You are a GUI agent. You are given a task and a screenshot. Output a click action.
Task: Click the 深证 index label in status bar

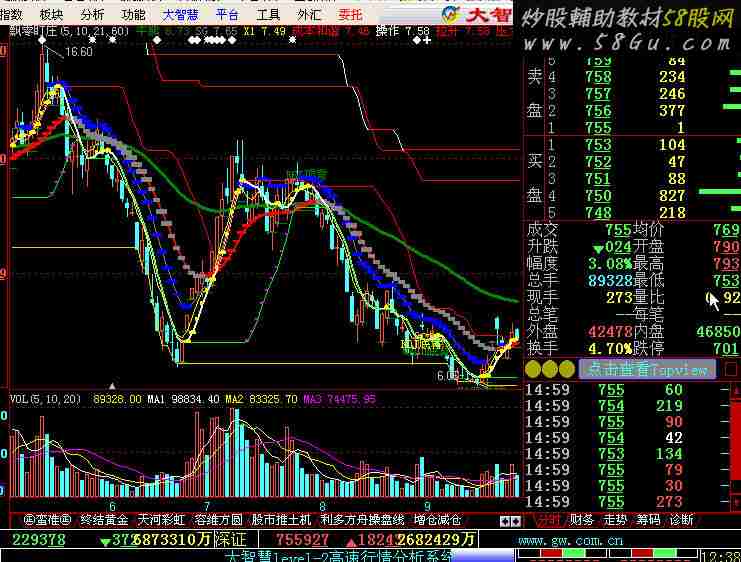[231, 539]
